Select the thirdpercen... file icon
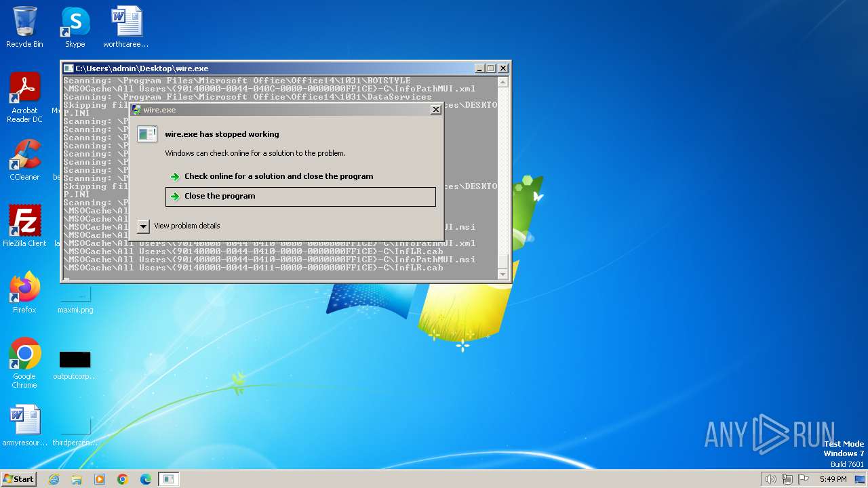This screenshot has height=488, width=868. [75, 431]
